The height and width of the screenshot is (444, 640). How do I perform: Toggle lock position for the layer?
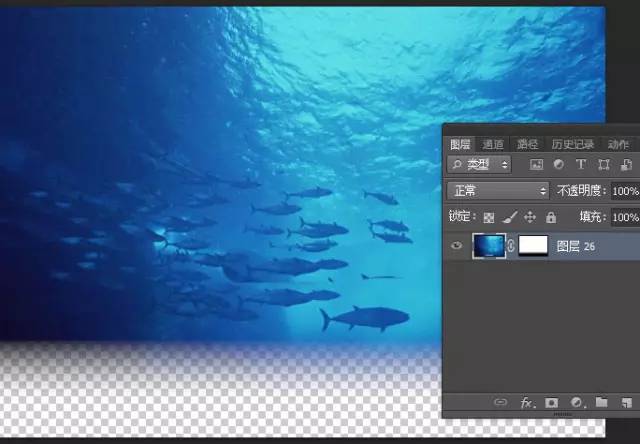tap(530, 217)
